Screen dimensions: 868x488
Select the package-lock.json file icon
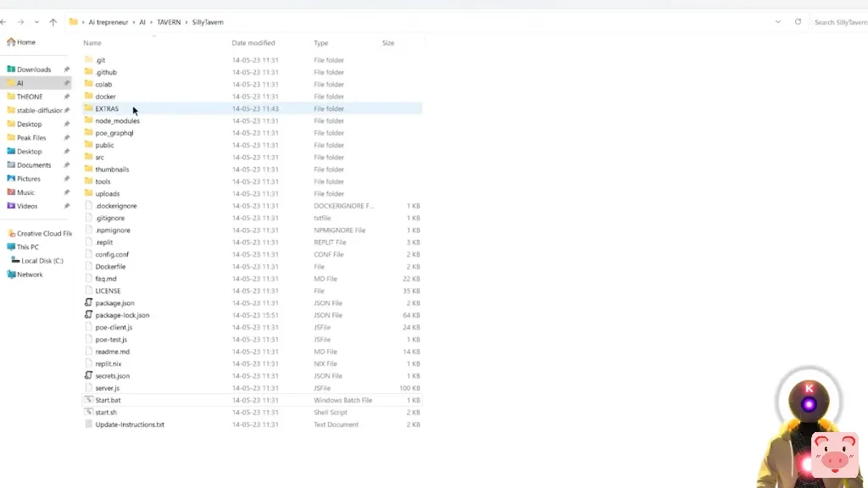[88, 315]
